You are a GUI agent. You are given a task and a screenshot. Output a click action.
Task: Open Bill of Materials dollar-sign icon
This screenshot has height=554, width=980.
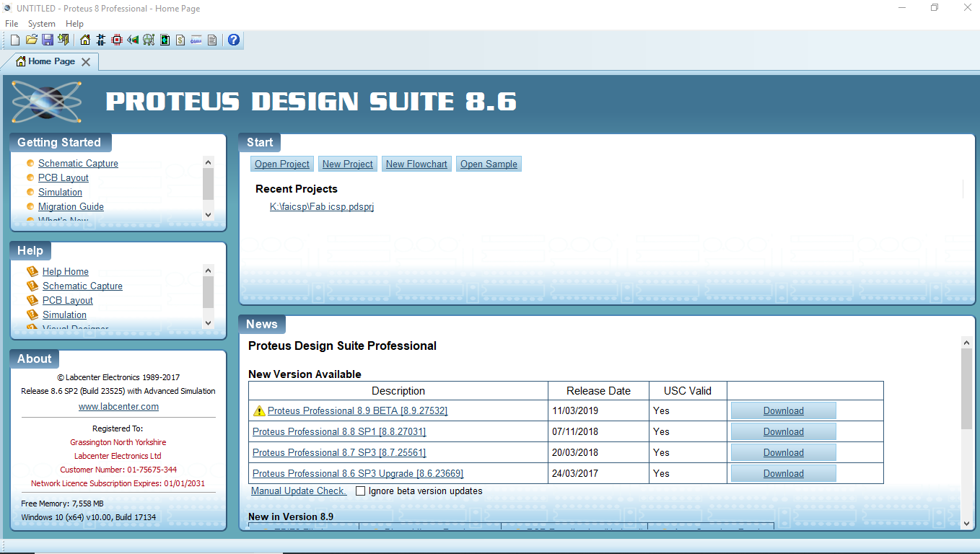[x=180, y=40]
